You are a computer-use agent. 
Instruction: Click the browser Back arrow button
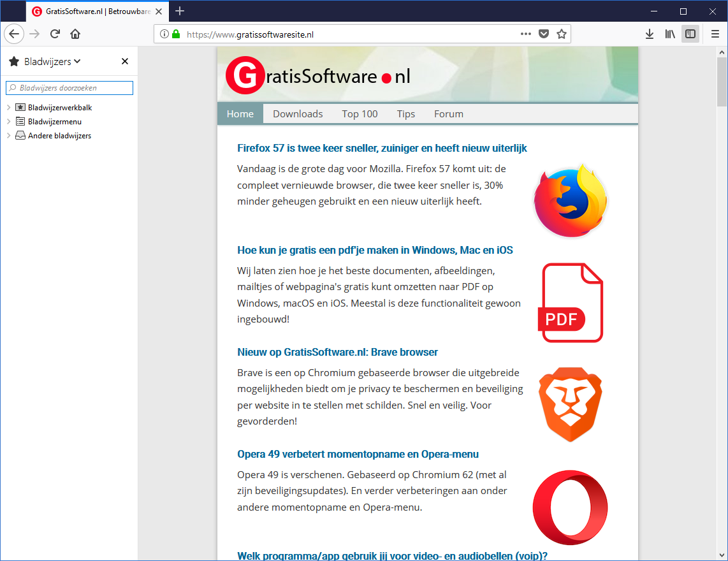coord(15,34)
